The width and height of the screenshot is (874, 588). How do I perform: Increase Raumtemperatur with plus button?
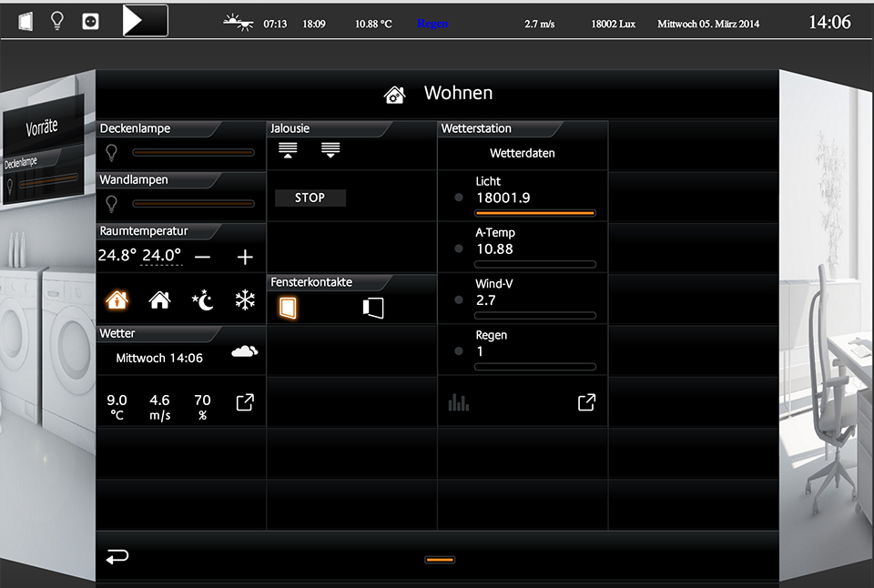(x=245, y=258)
